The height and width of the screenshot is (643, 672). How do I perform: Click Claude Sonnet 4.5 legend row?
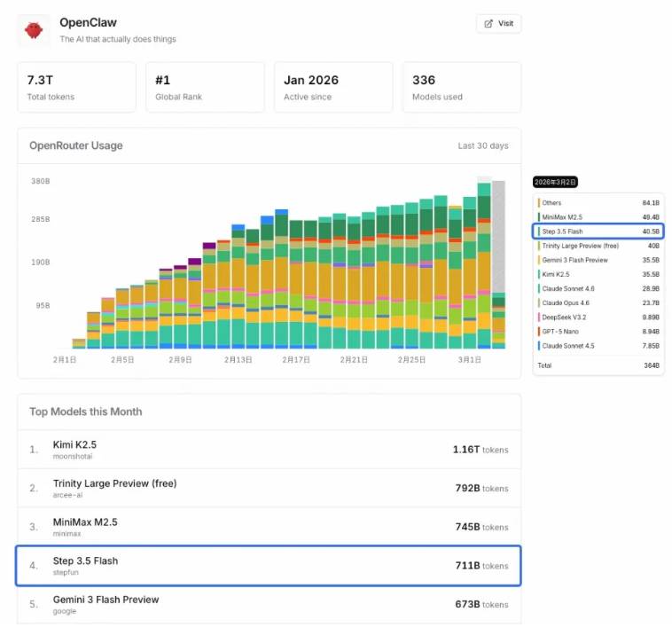[x=598, y=346]
